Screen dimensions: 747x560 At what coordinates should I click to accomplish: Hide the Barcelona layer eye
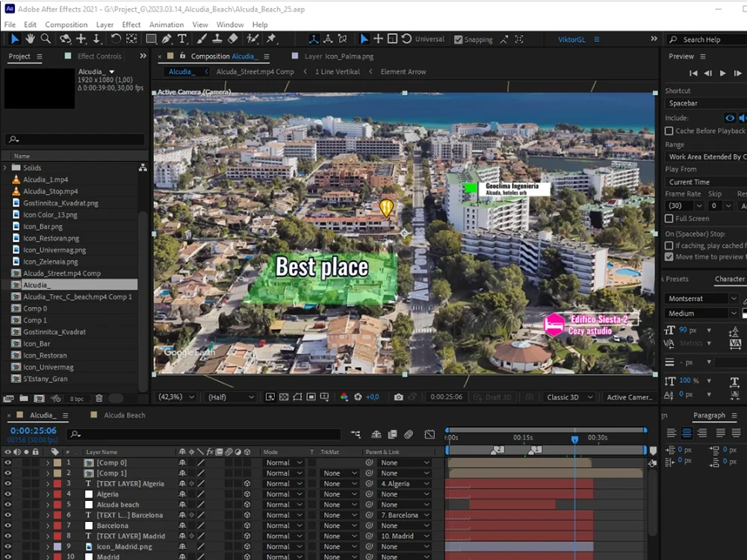point(7,525)
